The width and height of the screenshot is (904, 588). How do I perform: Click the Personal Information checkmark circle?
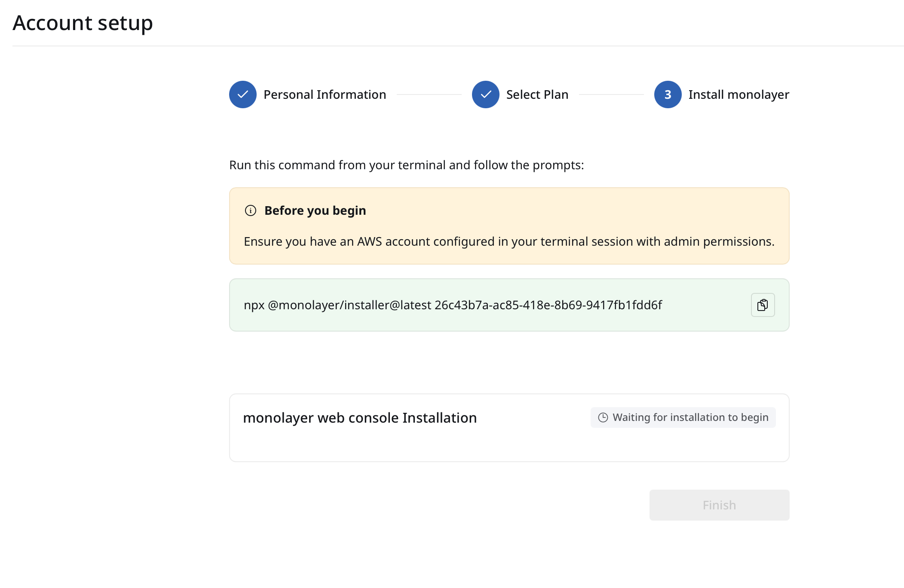point(243,94)
